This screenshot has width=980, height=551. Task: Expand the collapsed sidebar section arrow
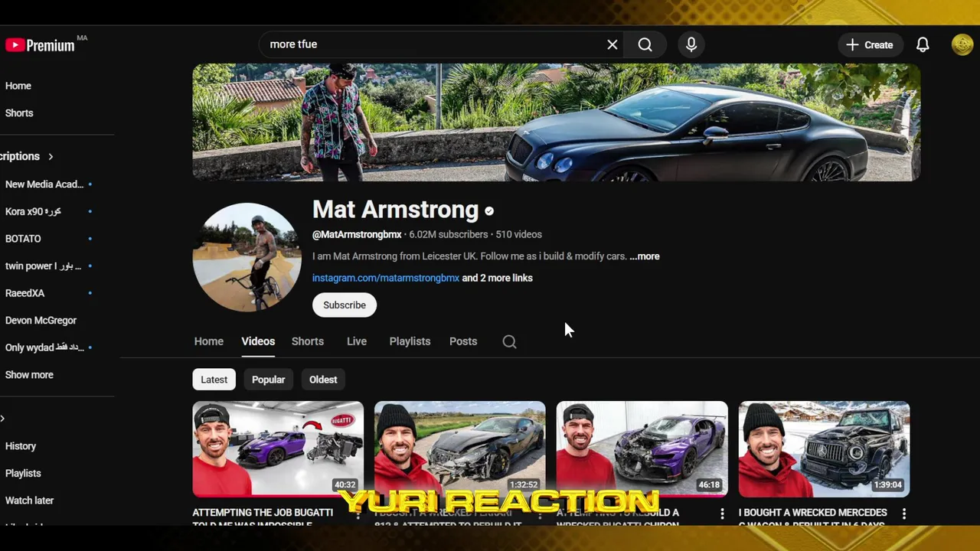click(x=2, y=418)
